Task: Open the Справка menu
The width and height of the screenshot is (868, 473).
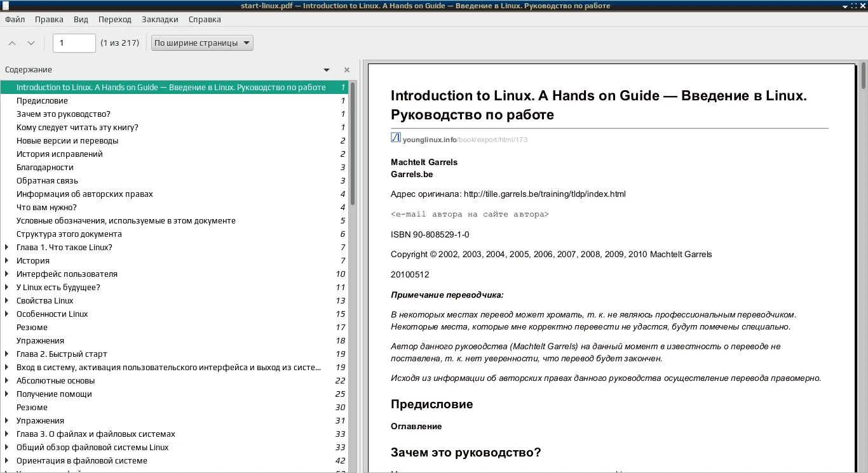Action: tap(205, 19)
